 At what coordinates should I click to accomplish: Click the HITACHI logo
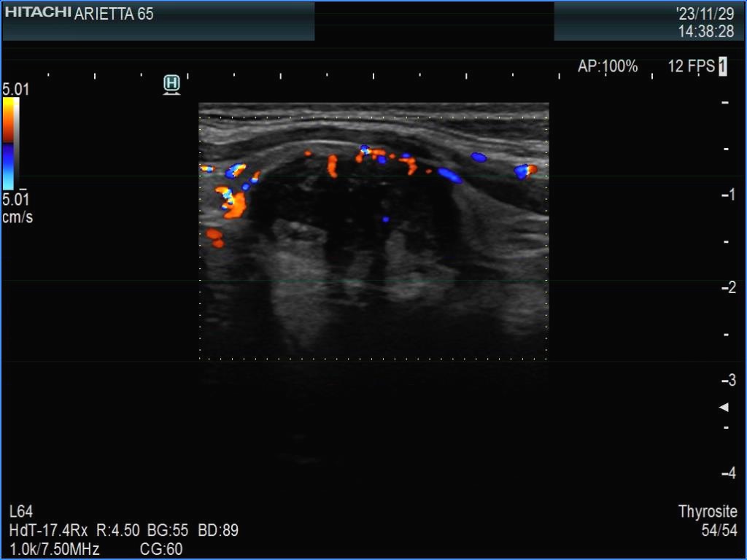click(38, 12)
